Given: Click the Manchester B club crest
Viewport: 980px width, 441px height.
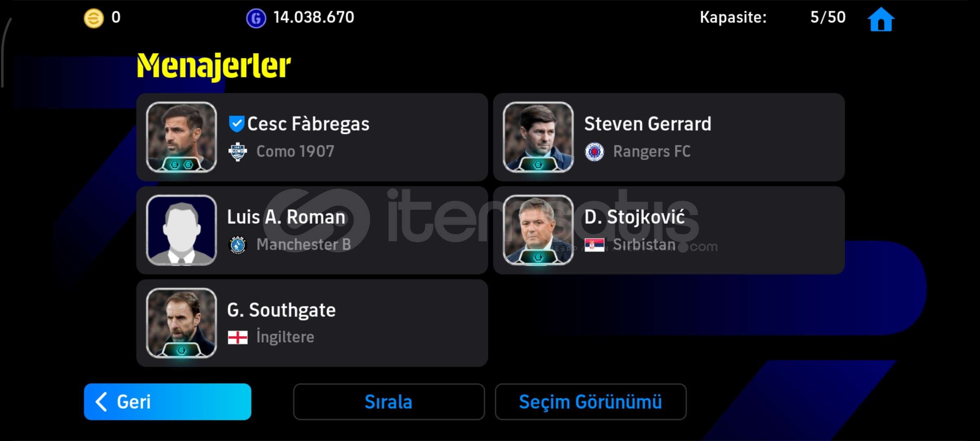Looking at the screenshot, I should (238, 245).
